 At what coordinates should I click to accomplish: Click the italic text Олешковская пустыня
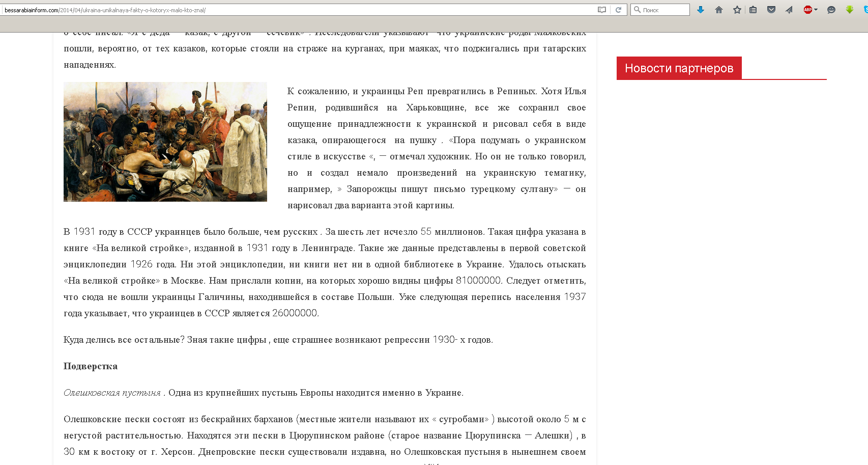point(112,393)
